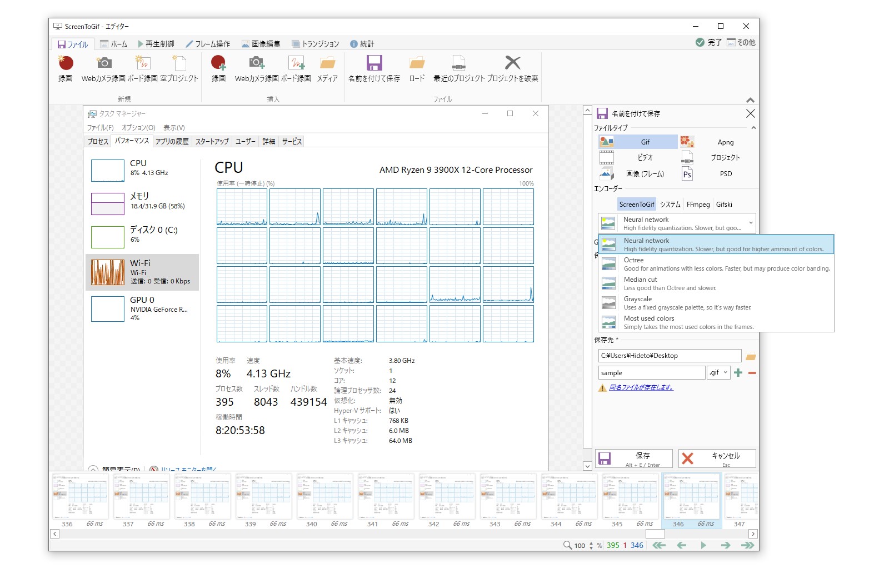Viewport: 869px width, 588px height.
Task: Switch to the 統計 ribbon tab
Action: coord(362,44)
